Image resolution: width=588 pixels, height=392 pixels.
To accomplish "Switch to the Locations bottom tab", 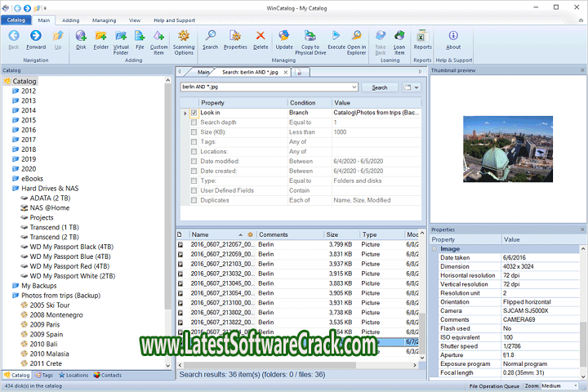I will pyautogui.click(x=73, y=375).
